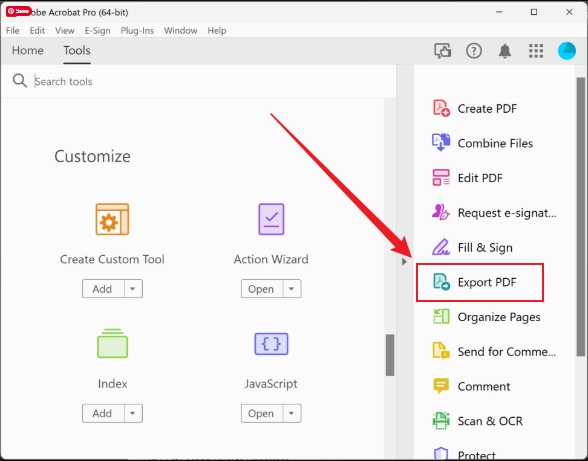Click the tools list vertical scrollbar thumb
Image resolution: width=588 pixels, height=461 pixels.
click(390, 355)
